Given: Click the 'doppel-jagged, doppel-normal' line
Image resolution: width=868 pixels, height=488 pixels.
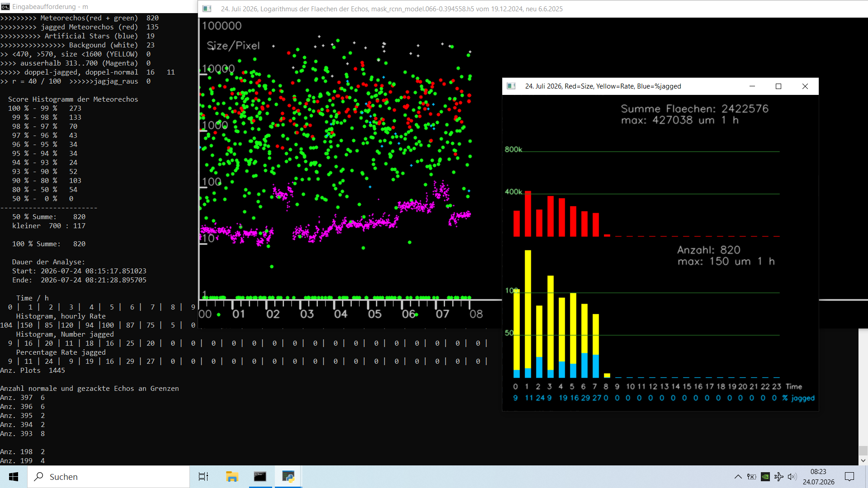Looking at the screenshot, I should (x=88, y=72).
